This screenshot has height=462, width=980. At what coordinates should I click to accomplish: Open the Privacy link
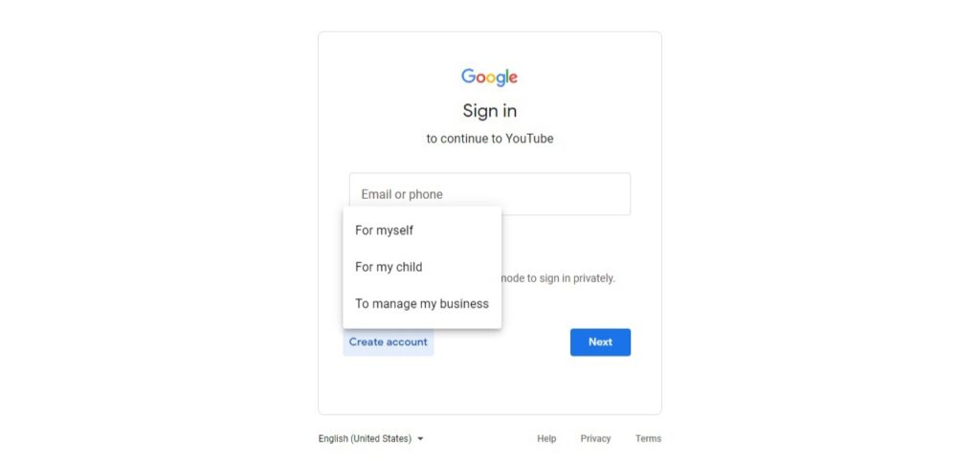coord(595,438)
